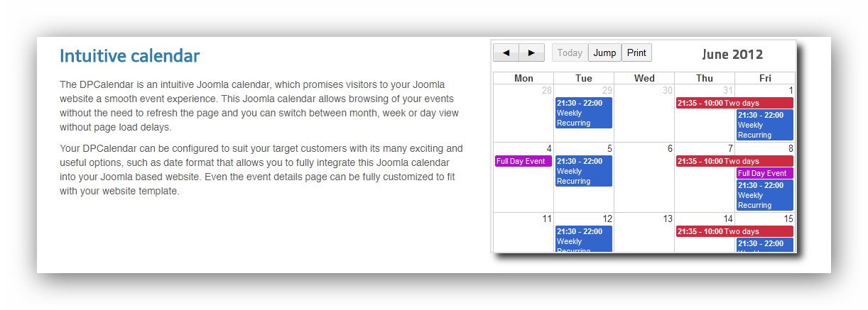Click the June 2012 calendar title
Viewport: 868px width, 310px height.
click(732, 55)
